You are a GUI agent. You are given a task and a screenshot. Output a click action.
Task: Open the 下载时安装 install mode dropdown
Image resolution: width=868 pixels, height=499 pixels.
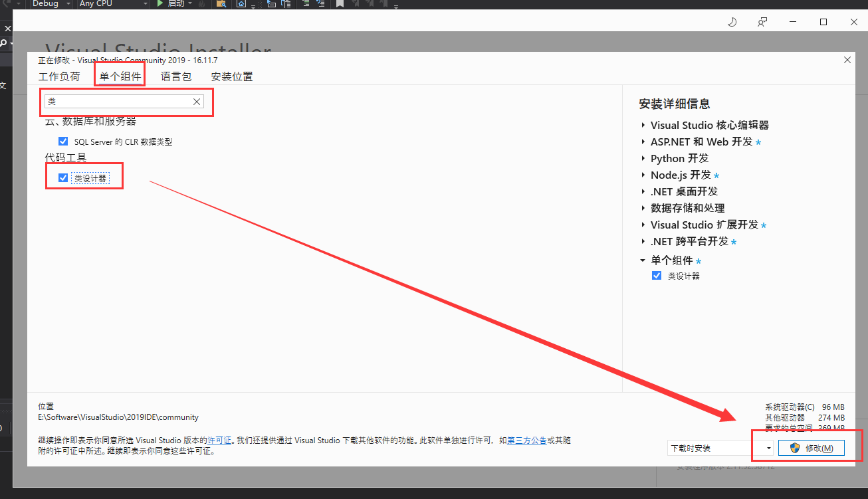pos(720,448)
